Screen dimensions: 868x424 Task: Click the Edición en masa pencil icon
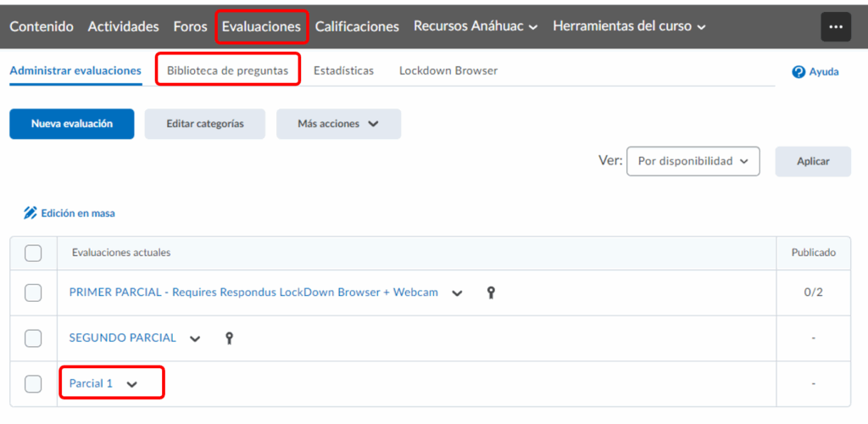point(31,213)
